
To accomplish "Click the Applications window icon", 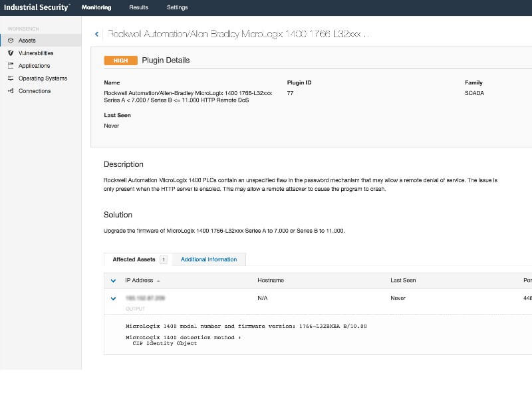I will [11, 66].
